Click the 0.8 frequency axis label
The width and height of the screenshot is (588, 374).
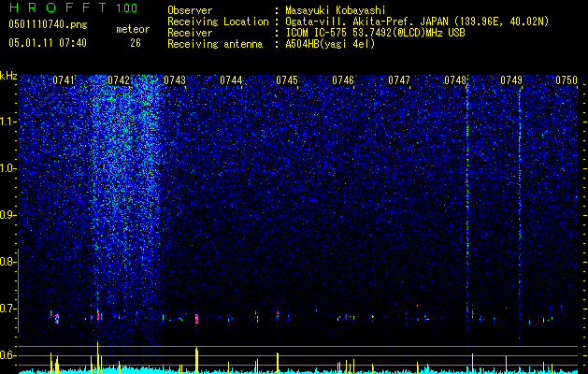[x=8, y=262]
